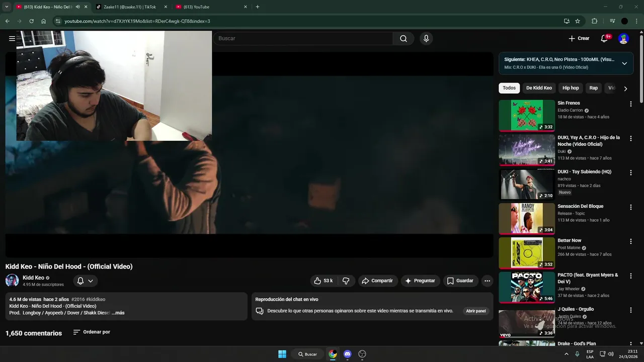Image resolution: width=644 pixels, height=362 pixels.
Task: Open the Windows Start menu
Action: (282, 354)
